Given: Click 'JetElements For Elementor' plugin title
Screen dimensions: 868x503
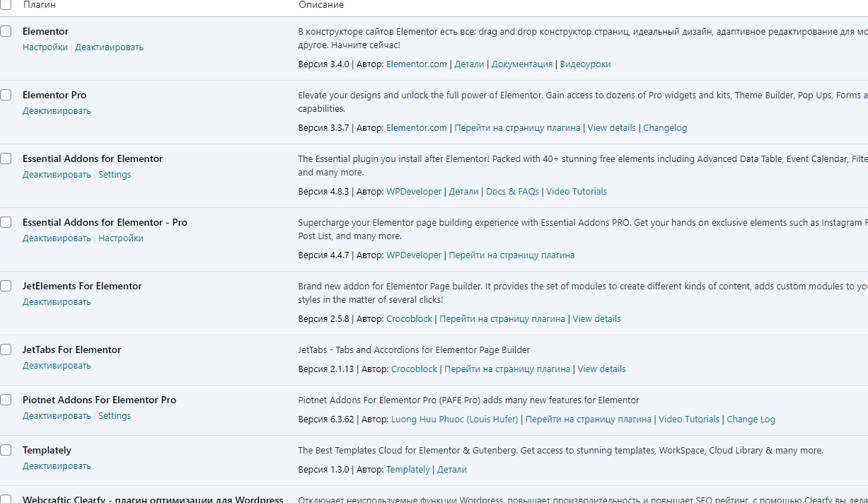Looking at the screenshot, I should pyautogui.click(x=82, y=286).
